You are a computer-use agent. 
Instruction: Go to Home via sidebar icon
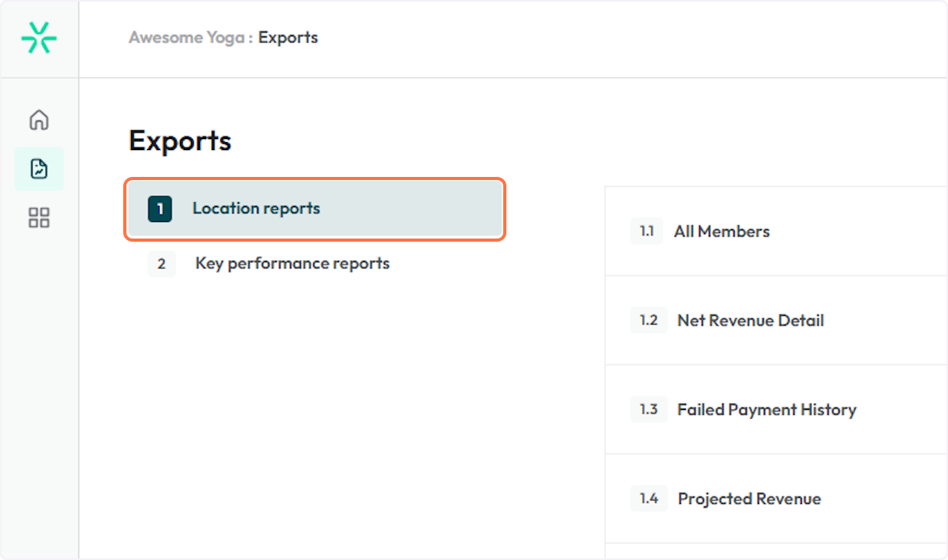click(39, 120)
